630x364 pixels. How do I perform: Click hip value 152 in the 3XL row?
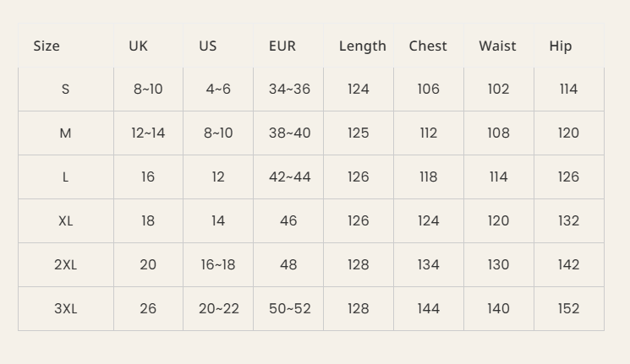(568, 309)
